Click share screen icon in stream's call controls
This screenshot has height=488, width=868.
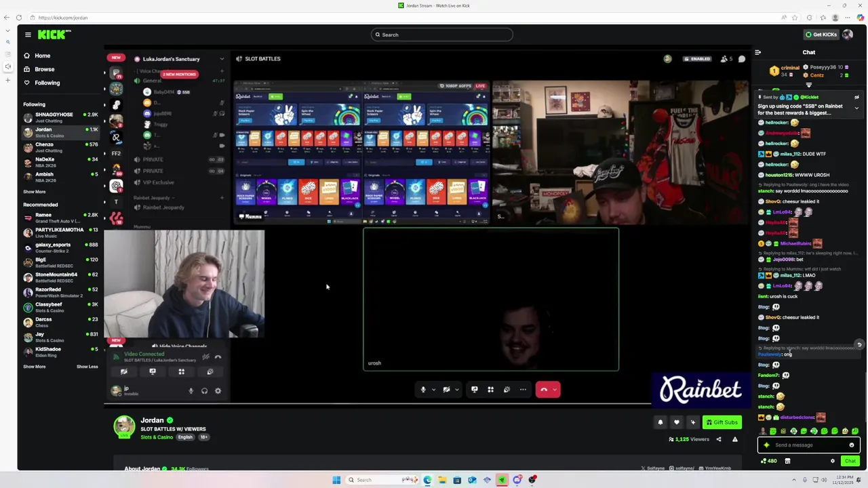pyautogui.click(x=474, y=389)
